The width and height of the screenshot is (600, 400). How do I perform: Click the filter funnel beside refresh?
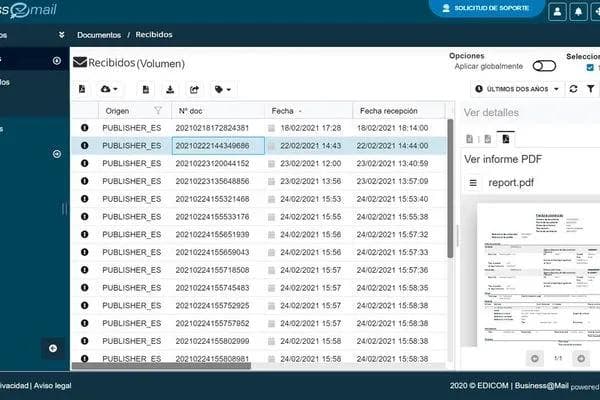click(x=590, y=89)
